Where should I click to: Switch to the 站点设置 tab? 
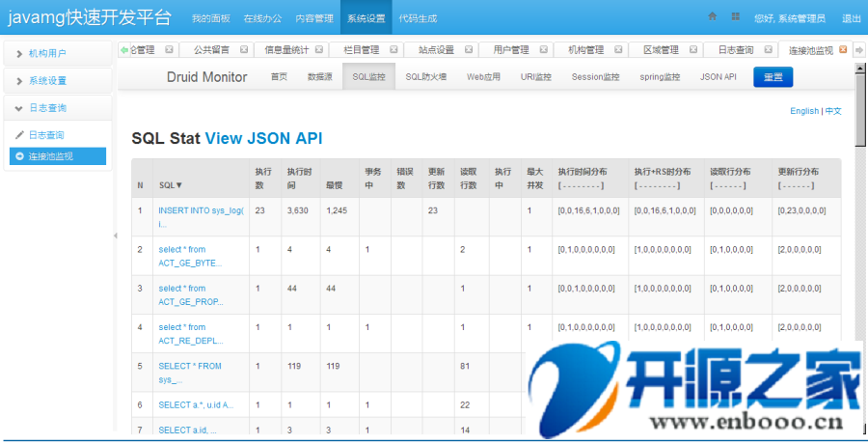436,50
